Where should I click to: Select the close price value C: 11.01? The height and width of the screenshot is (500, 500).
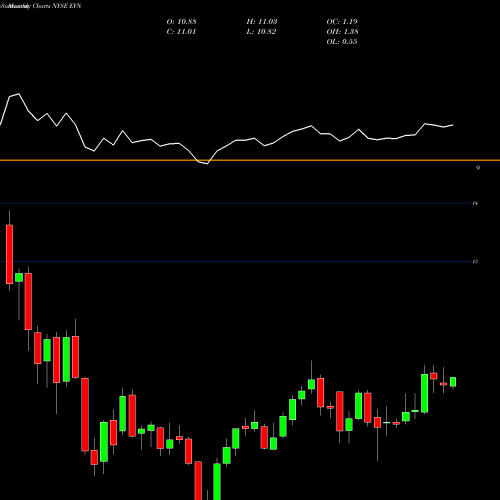tap(182, 32)
